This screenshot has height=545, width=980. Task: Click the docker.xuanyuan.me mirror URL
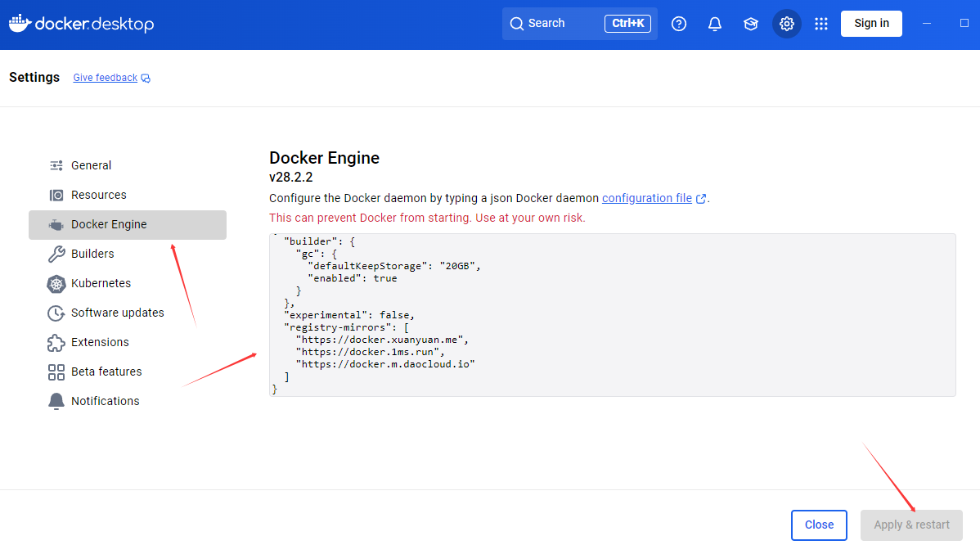click(382, 340)
